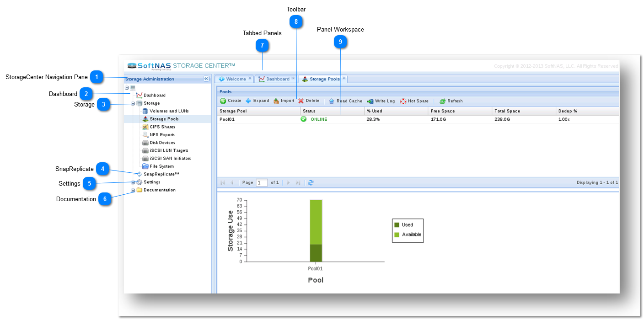Expand the Documentation folder
Viewport: 644px width, 320px height.
[x=133, y=190]
